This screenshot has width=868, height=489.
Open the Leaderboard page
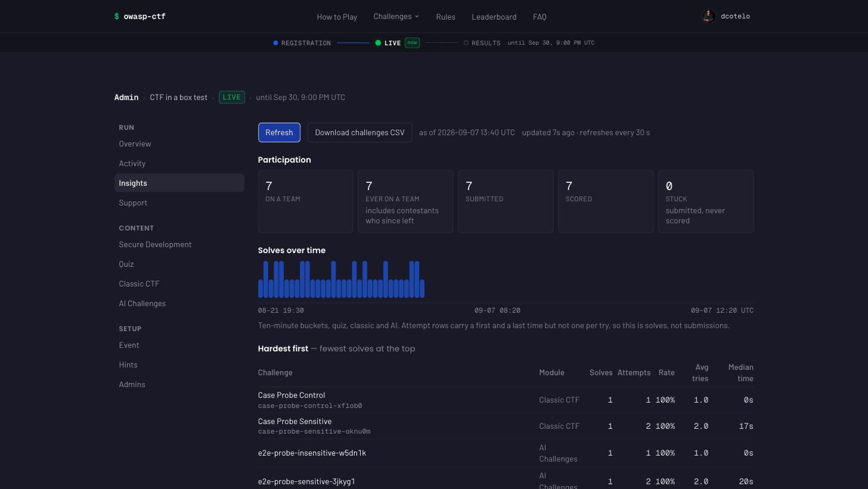click(x=494, y=17)
